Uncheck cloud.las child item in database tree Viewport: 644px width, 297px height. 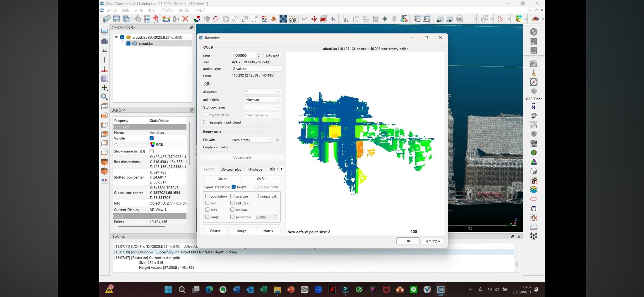(x=128, y=43)
